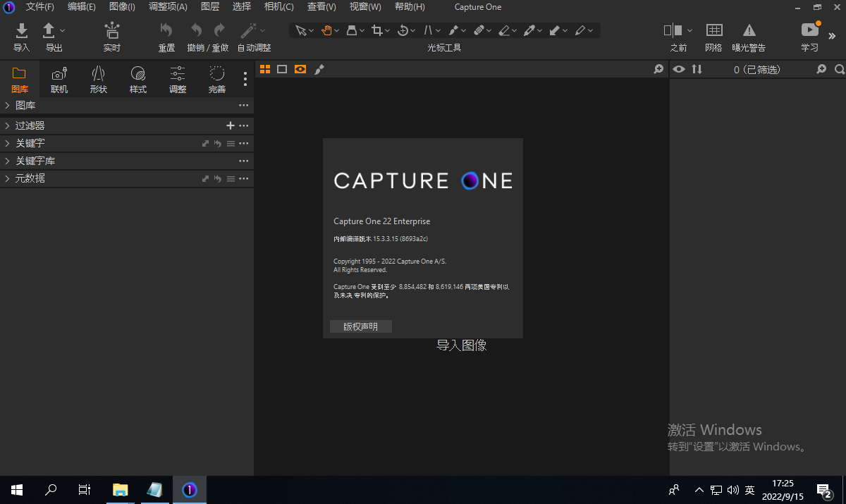Activate the orange Pan hand cursor tool
Viewport: 846px width, 504px height.
[x=327, y=30]
